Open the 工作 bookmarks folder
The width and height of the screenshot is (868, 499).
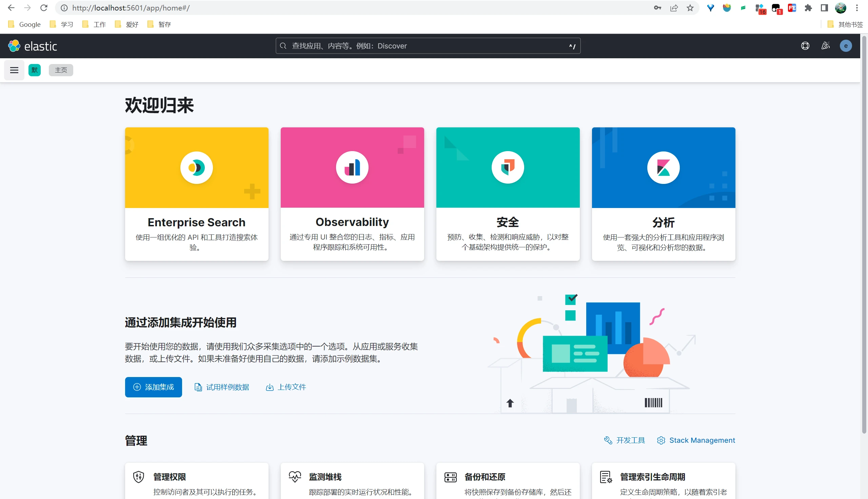click(x=94, y=24)
